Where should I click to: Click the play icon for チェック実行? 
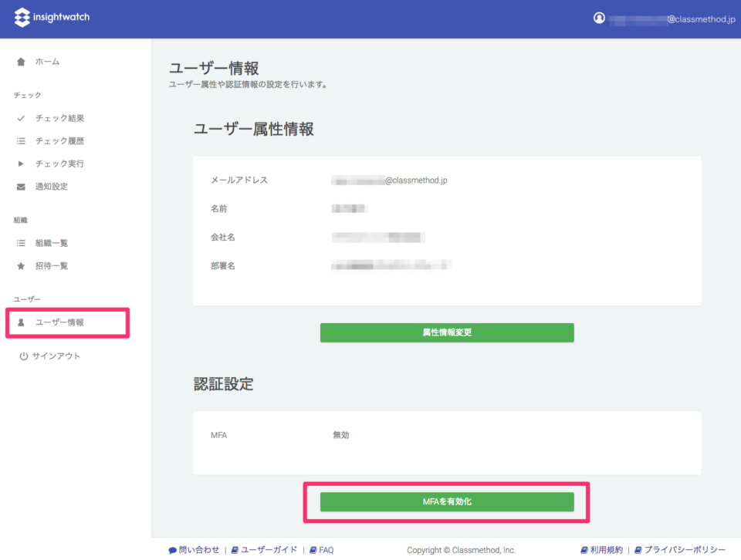coord(21,164)
